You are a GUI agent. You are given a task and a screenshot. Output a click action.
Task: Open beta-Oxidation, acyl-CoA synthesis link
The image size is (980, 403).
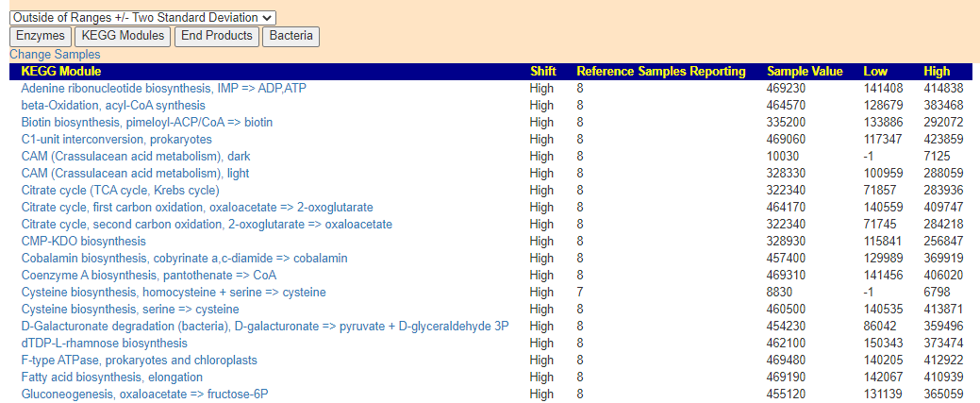[113, 106]
